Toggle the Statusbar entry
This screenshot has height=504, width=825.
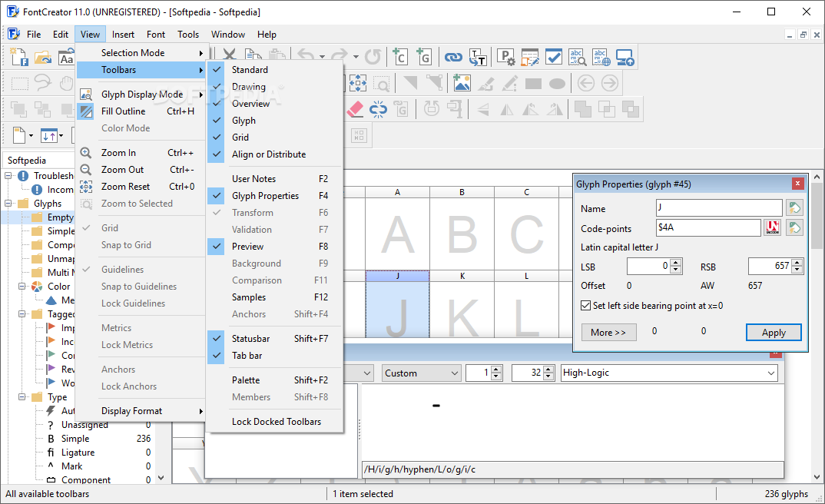coord(274,338)
